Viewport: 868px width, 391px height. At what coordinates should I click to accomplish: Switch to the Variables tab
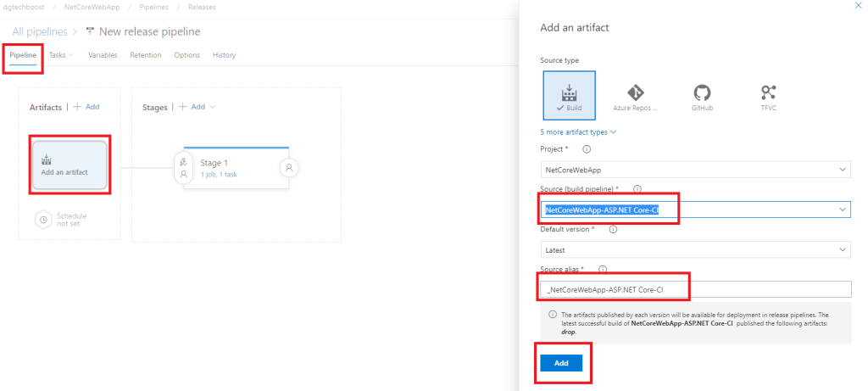click(103, 55)
